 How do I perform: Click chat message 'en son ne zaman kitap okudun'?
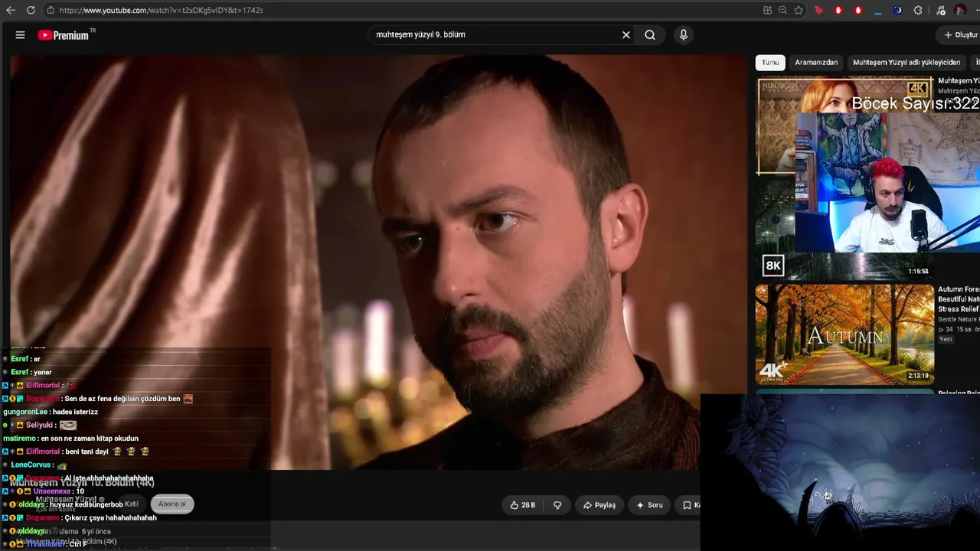tap(90, 439)
